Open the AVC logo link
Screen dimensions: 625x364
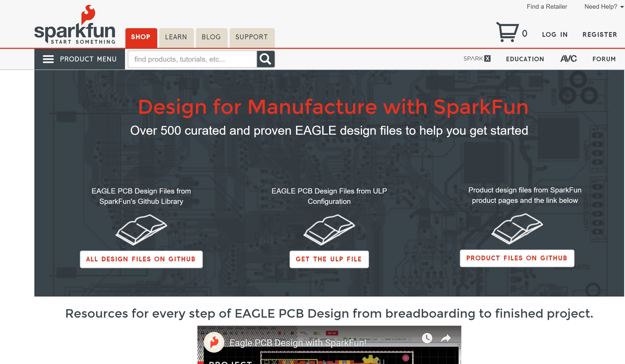click(x=569, y=59)
